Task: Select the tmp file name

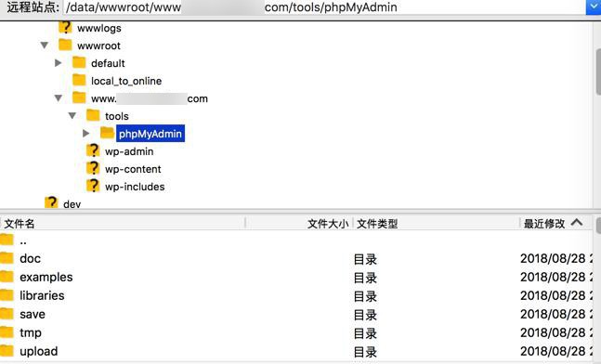Action: pos(31,333)
